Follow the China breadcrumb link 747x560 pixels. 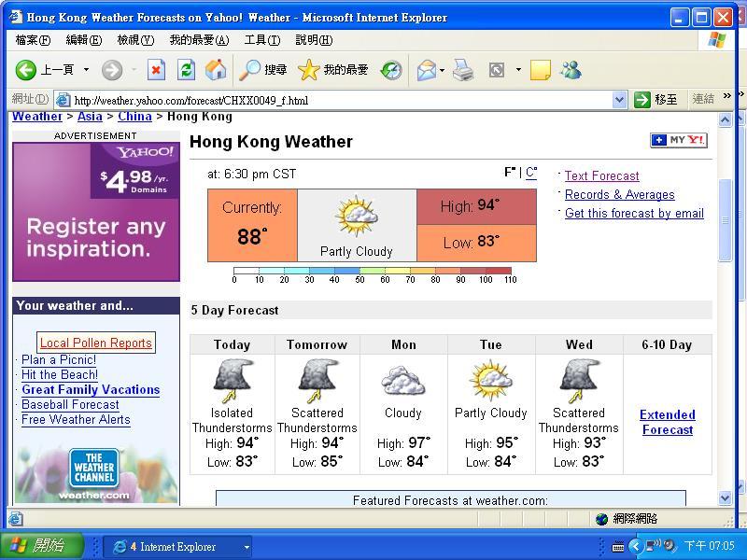[134, 116]
